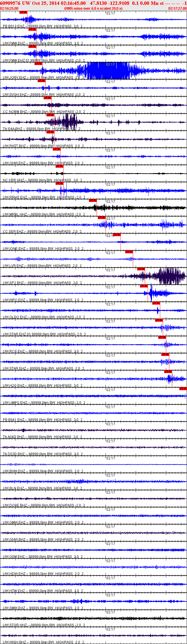Click the red pick marker on UW WPO trace

coord(144,286)
